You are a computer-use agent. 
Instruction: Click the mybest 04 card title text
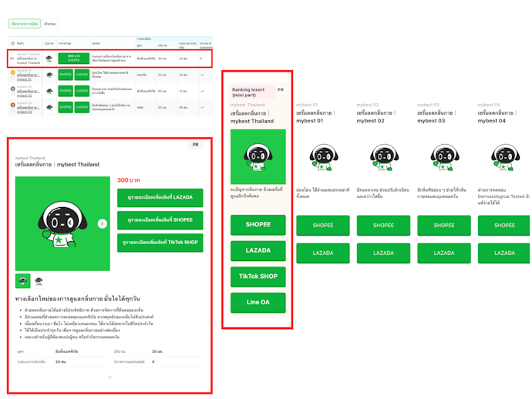(x=497, y=116)
